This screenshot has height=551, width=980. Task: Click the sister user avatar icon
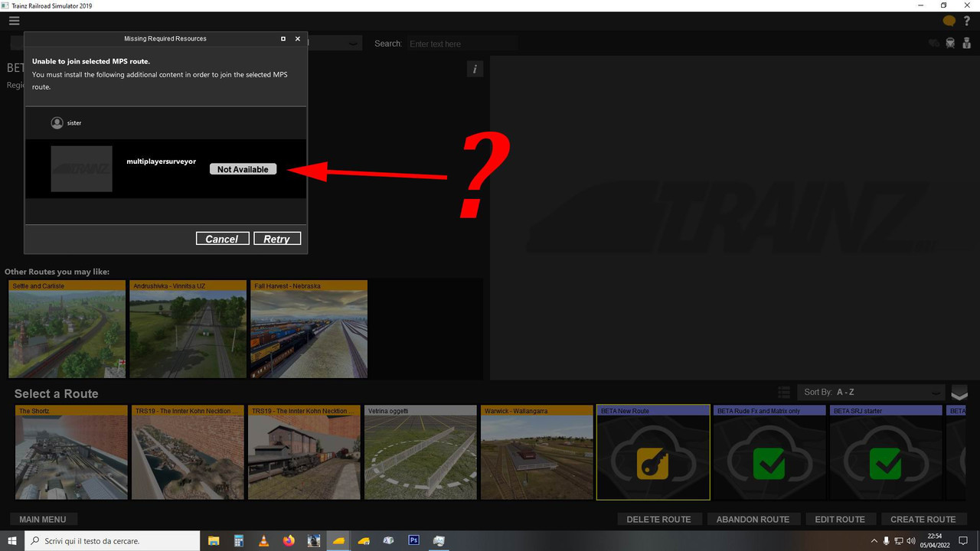pyautogui.click(x=57, y=122)
